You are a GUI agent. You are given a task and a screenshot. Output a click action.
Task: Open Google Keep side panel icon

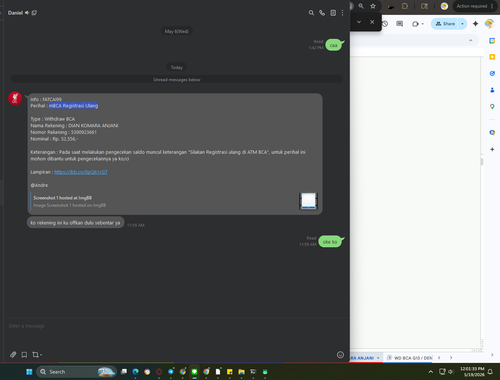492,57
